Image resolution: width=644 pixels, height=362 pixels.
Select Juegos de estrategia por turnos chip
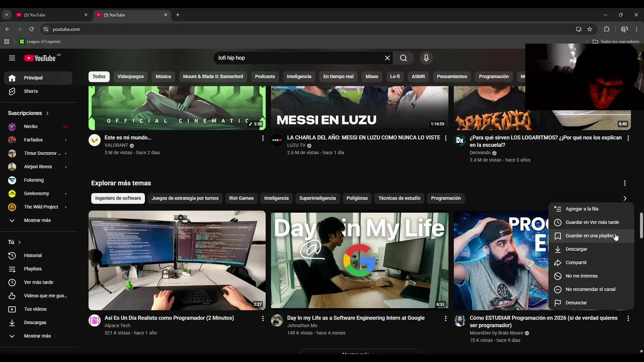click(185, 198)
